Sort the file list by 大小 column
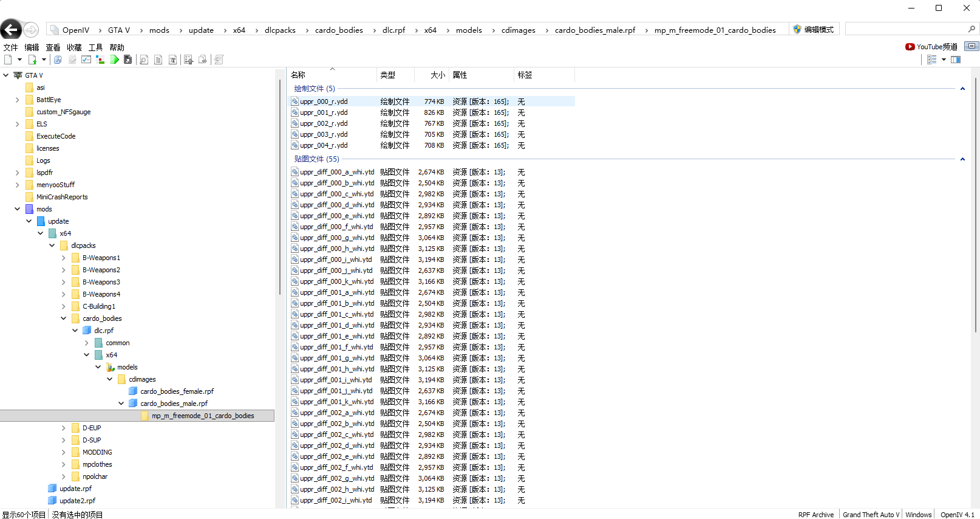Viewport: 980px width, 519px height. coord(437,75)
